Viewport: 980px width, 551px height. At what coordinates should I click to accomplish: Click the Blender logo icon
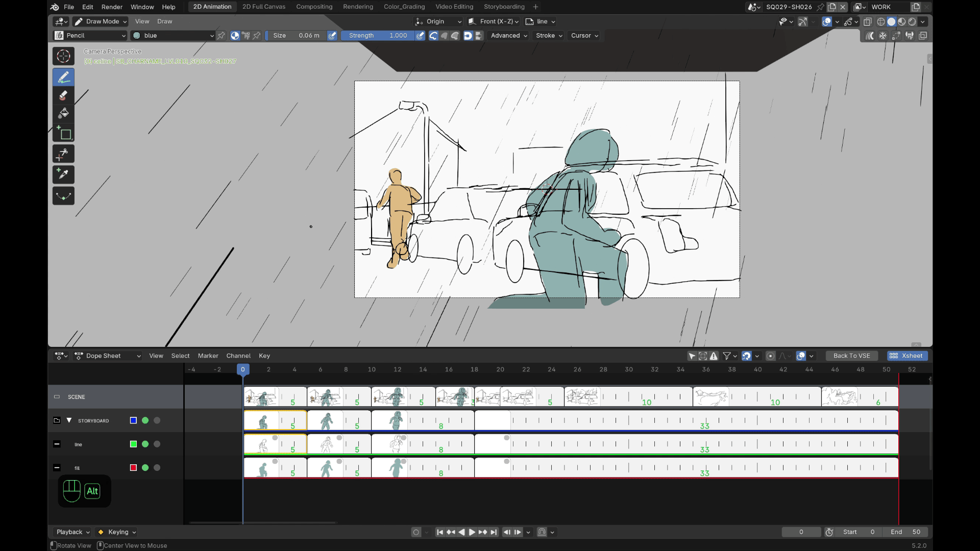coord(55,7)
